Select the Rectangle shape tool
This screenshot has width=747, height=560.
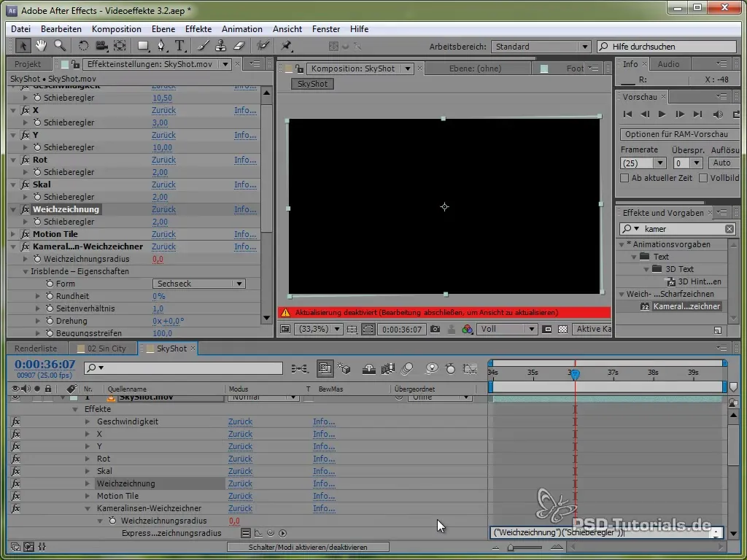point(143,46)
